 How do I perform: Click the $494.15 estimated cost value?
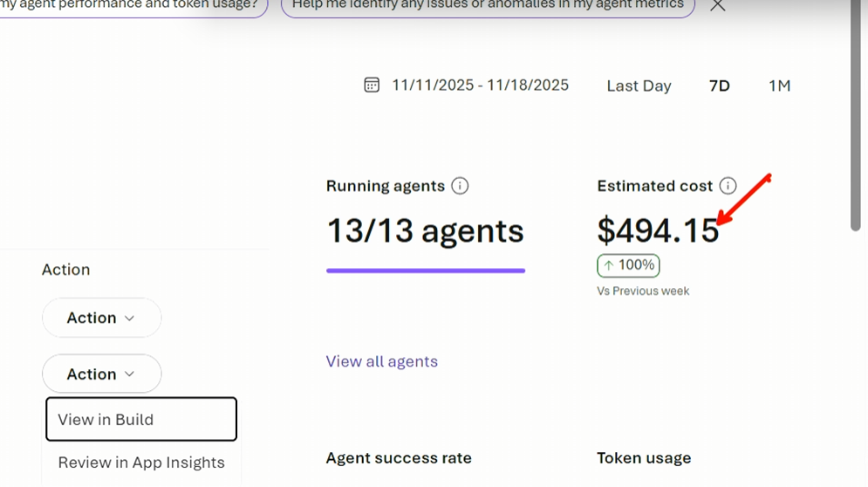pyautogui.click(x=658, y=230)
